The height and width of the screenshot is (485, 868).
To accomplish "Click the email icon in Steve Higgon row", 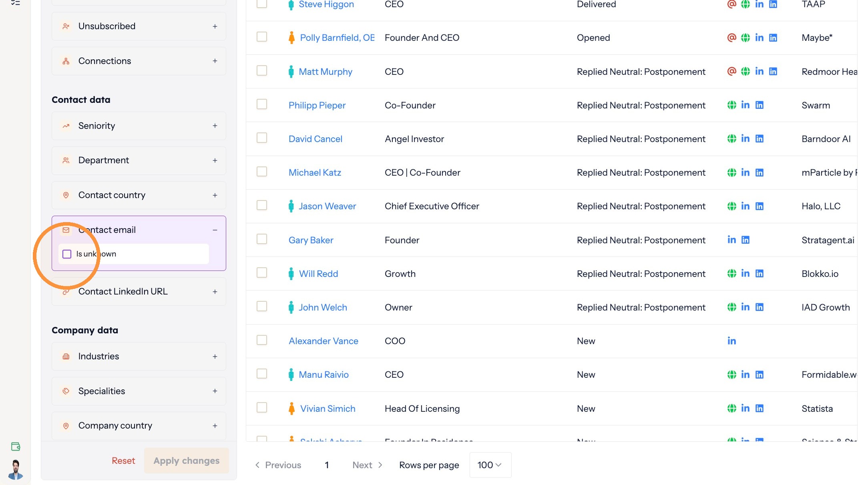I will (x=731, y=4).
